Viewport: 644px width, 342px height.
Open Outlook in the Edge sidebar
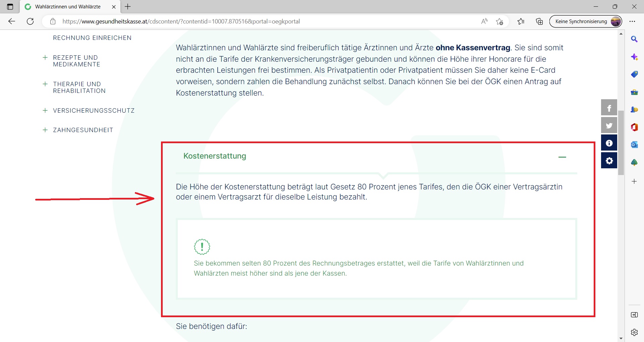click(634, 145)
